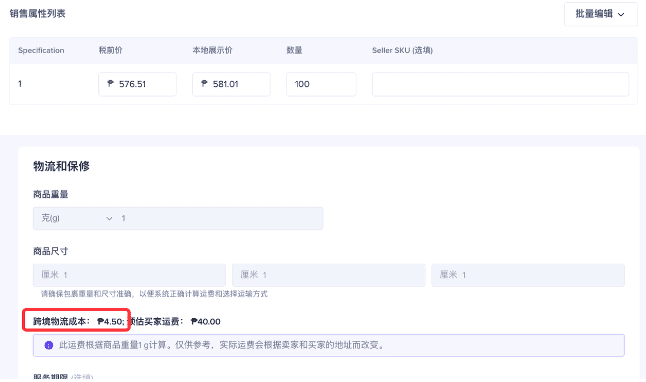This screenshot has width=646, height=382.
Task: Click the 本地展示价 column header
Action: tap(212, 50)
